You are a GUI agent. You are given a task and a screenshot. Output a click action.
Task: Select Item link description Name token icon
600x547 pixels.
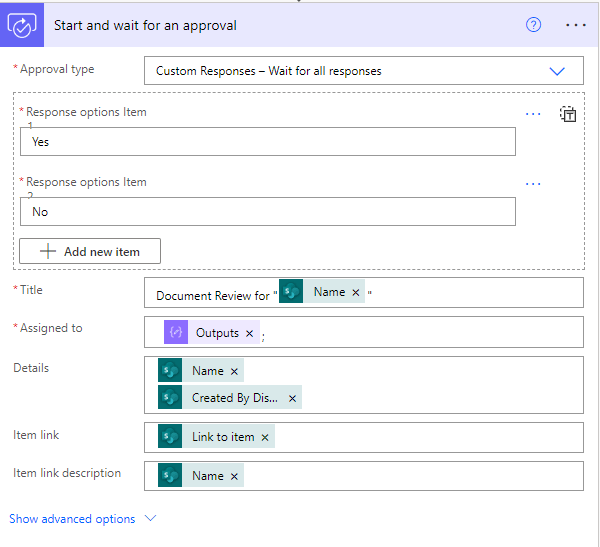(170, 475)
